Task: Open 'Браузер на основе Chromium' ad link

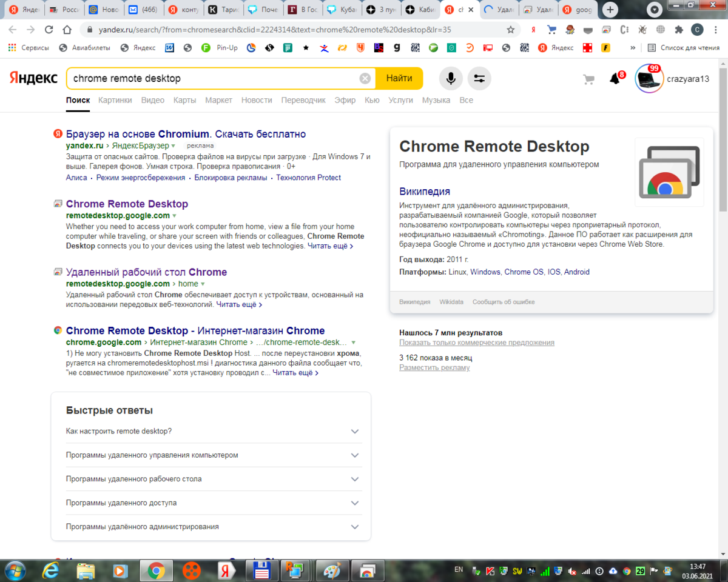Action: [x=186, y=134]
